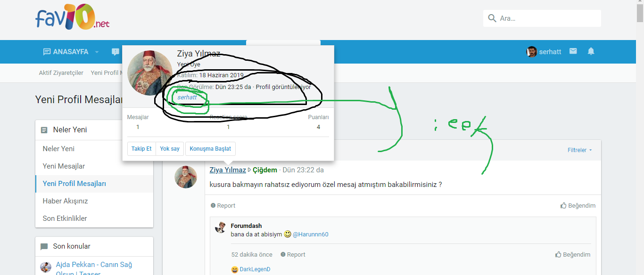
Task: Click the Report link under Ziya's post
Action: [x=223, y=206]
